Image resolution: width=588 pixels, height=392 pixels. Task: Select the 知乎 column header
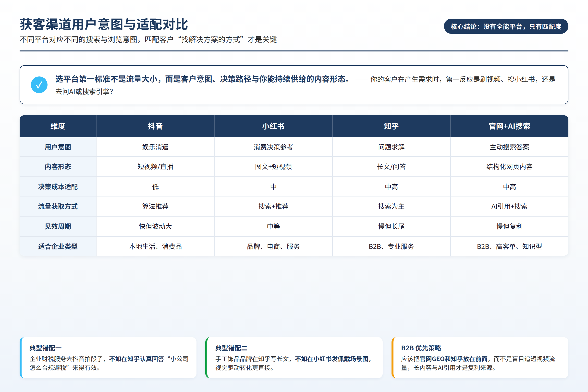tap(391, 126)
